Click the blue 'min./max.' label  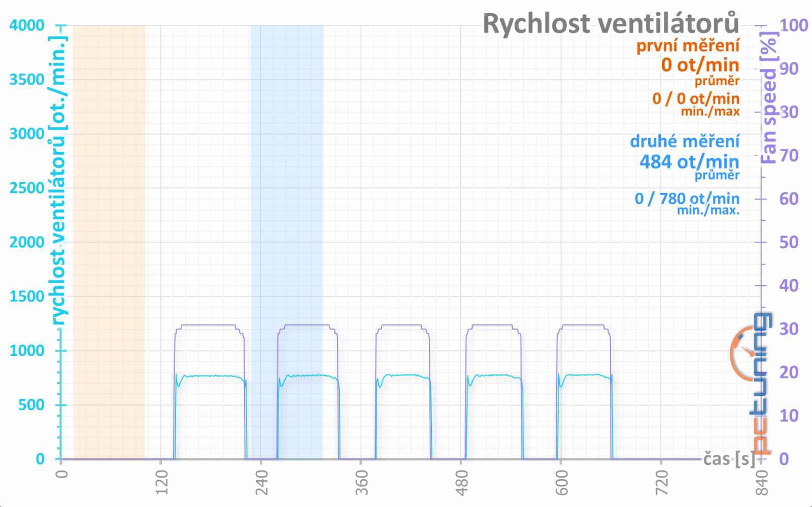(x=708, y=210)
